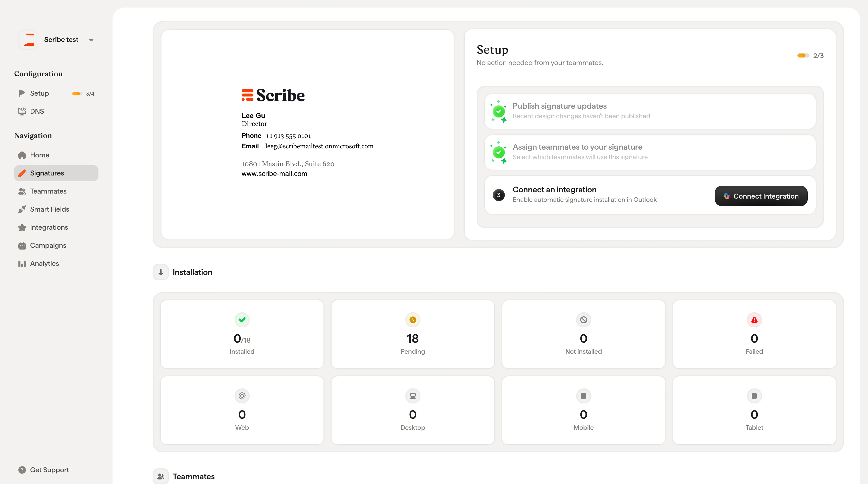Click the Installed green check icon
The height and width of the screenshot is (484, 868).
click(242, 320)
